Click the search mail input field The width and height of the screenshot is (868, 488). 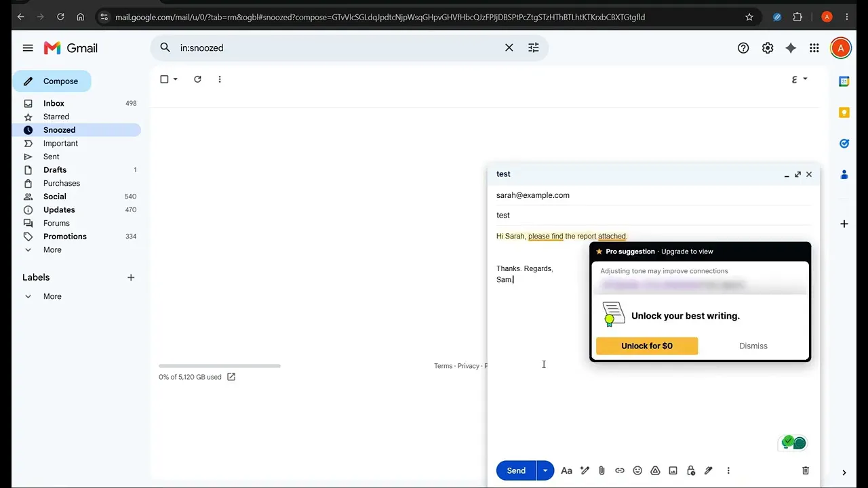click(x=339, y=47)
